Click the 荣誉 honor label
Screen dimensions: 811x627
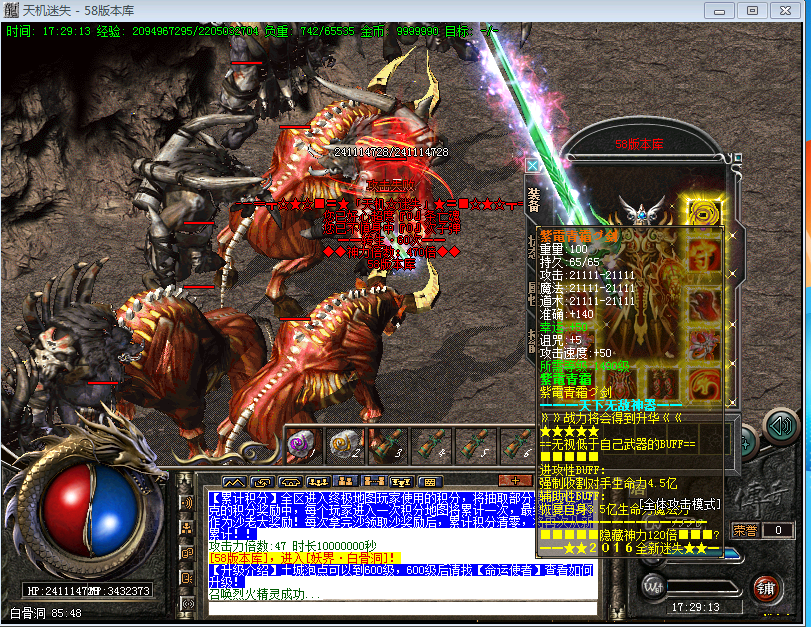[x=745, y=530]
